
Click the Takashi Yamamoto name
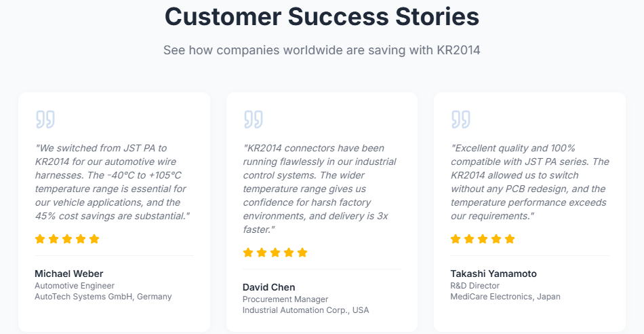coord(494,274)
